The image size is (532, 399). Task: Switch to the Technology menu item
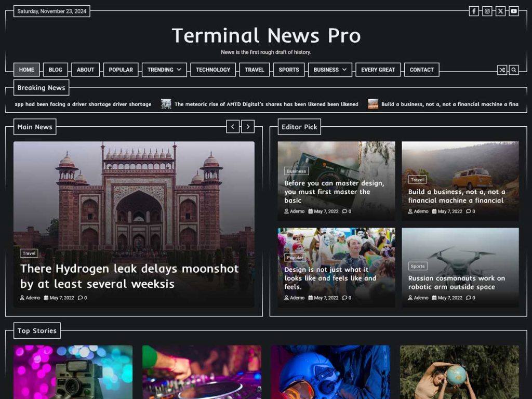coord(212,69)
